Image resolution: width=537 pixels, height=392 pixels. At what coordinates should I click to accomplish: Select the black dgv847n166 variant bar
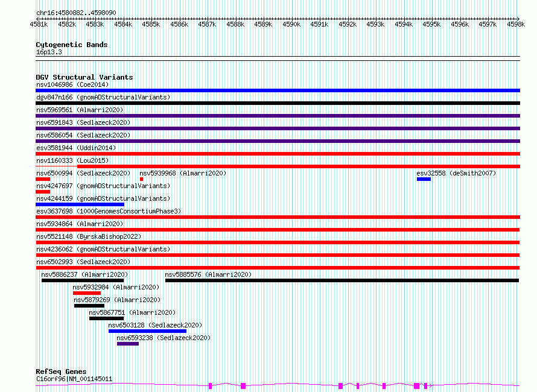click(278, 103)
